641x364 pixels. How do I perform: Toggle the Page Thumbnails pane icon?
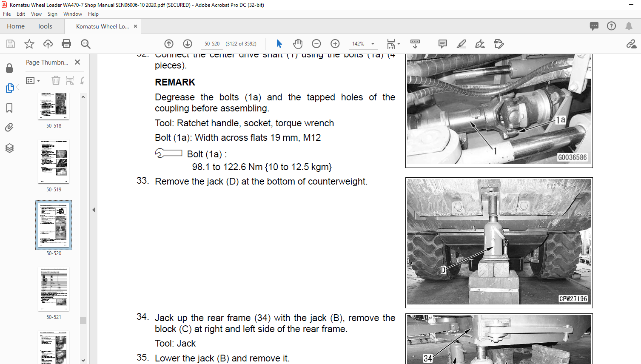click(9, 88)
